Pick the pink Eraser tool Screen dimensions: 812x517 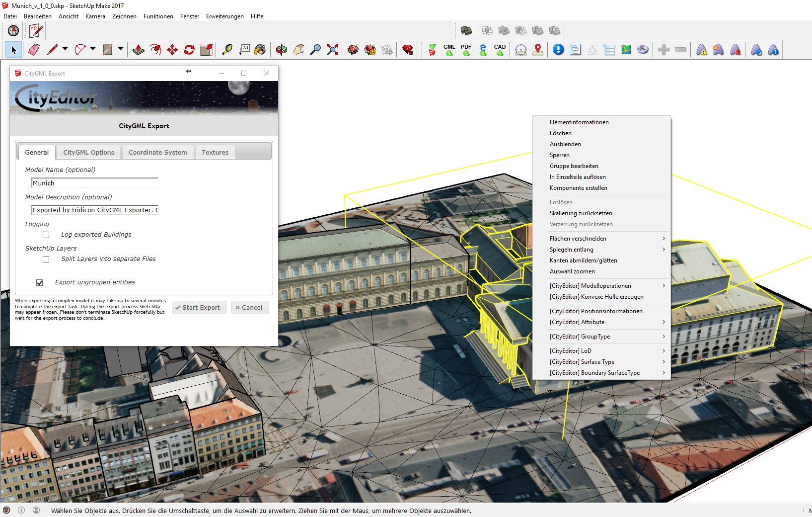(34, 50)
